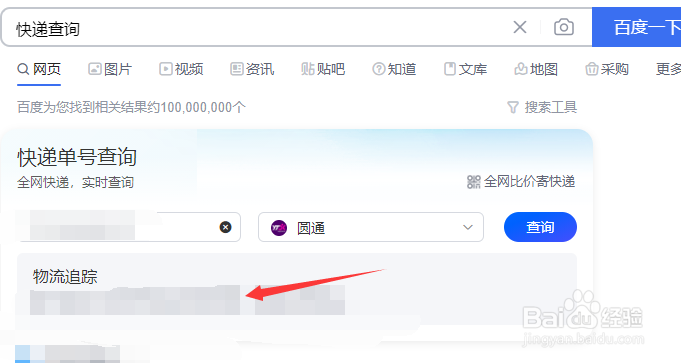681x363 pixels.
Task: Open the 贴吧 tab
Action: point(323,69)
